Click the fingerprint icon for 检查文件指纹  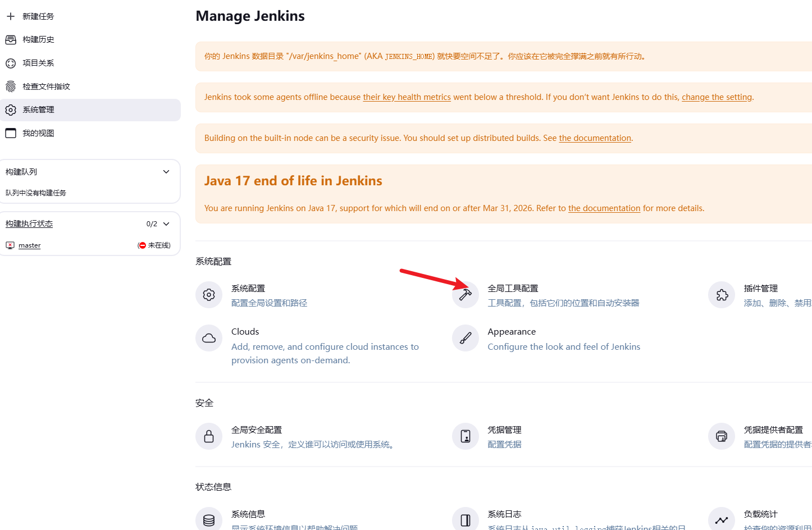coord(11,86)
